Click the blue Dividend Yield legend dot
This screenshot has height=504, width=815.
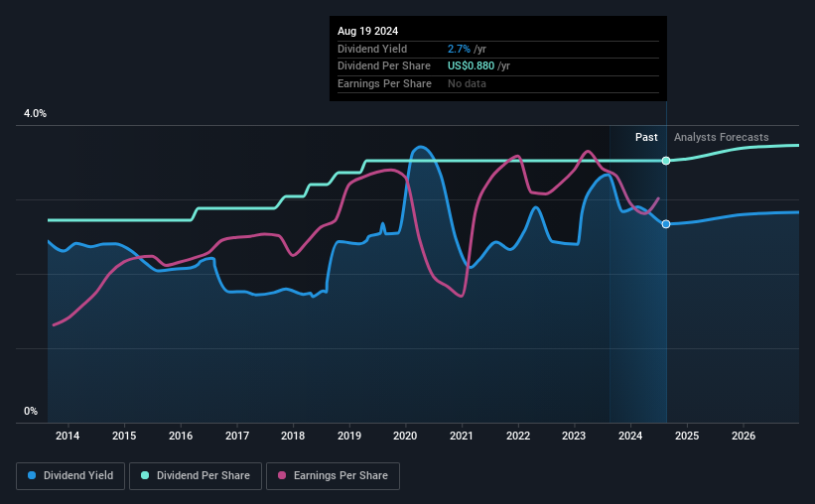coord(32,475)
